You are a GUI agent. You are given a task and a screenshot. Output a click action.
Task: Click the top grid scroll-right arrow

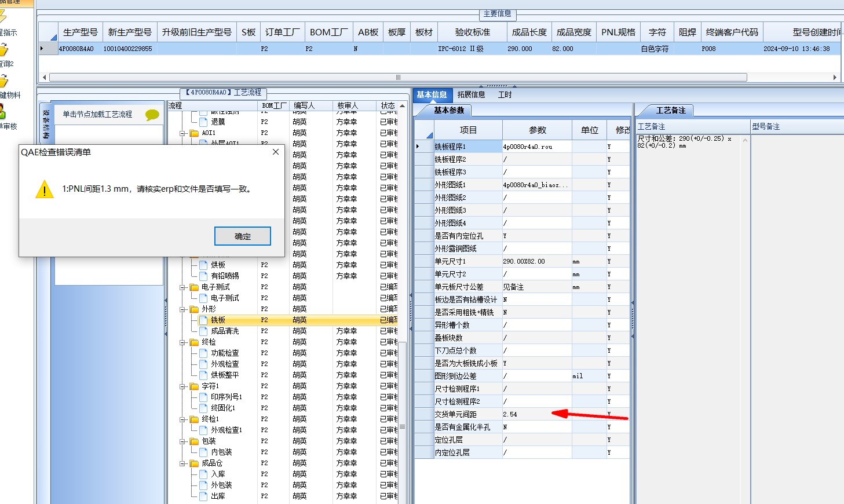(x=835, y=77)
